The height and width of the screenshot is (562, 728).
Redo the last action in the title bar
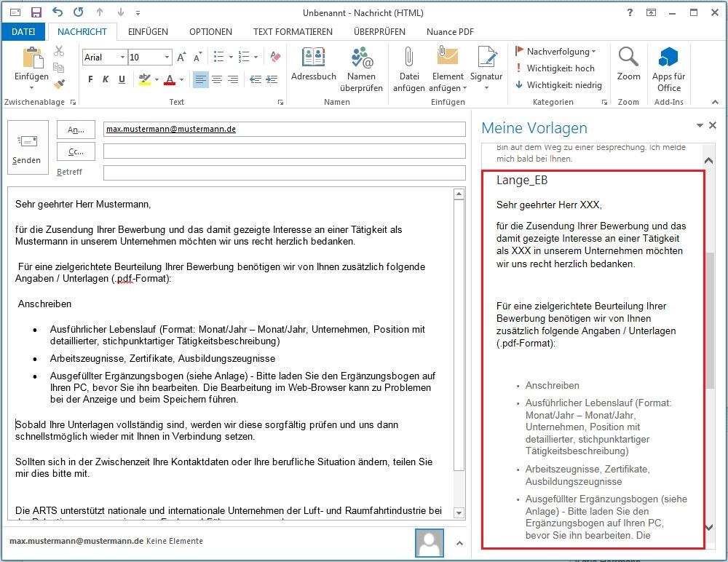click(79, 12)
